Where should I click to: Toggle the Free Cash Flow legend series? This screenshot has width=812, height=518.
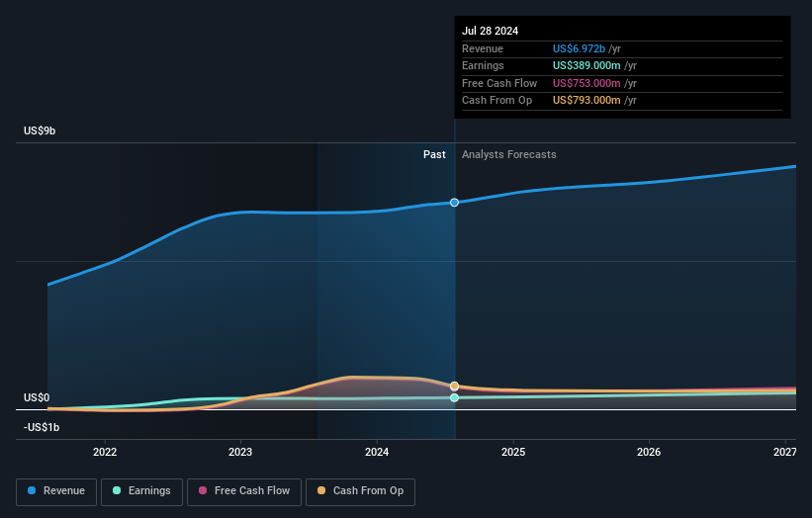click(x=244, y=491)
